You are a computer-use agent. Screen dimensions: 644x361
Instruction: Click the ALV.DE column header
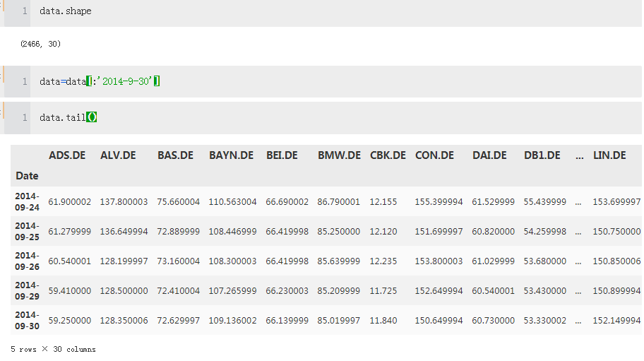click(118, 155)
